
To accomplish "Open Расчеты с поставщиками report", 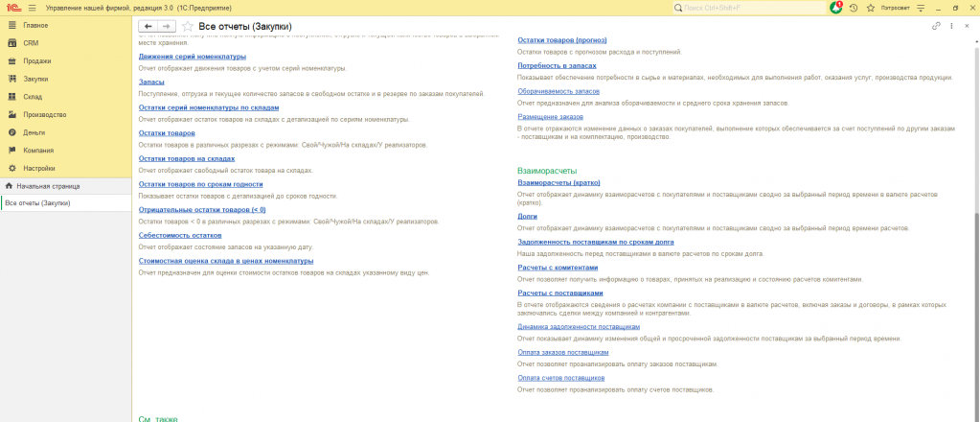I will 560,293.
